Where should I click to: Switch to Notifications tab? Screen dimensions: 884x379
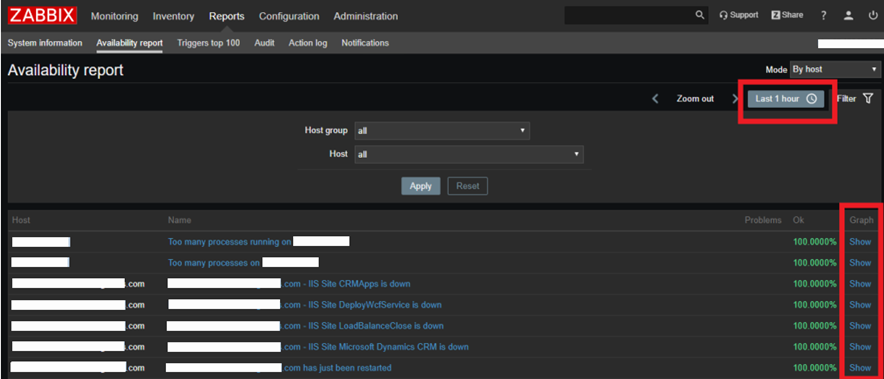click(x=365, y=43)
